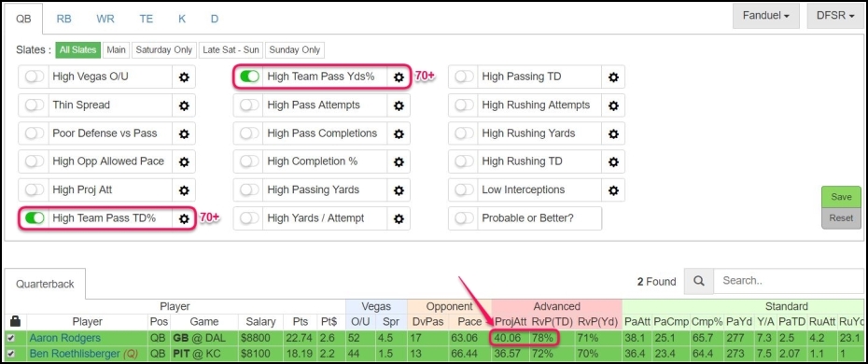The height and width of the screenshot is (364, 868).
Task: Open gear for High Rushing Yards
Action: [613, 133]
